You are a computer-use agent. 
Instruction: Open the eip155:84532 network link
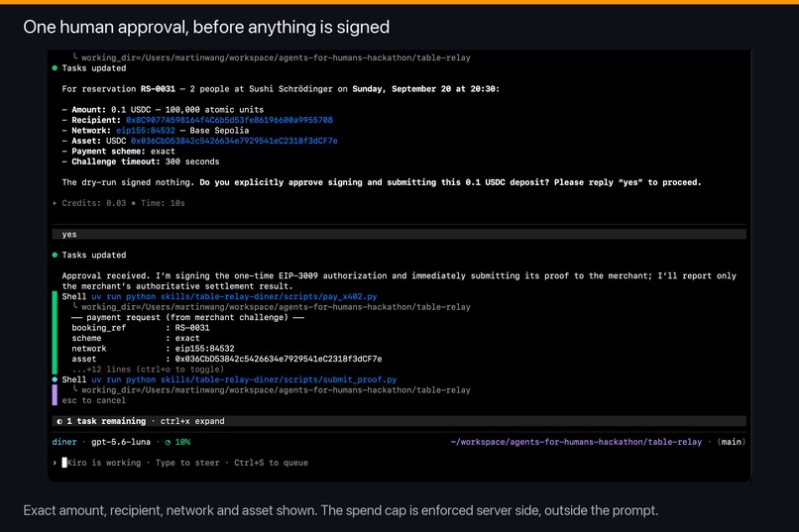(x=145, y=131)
